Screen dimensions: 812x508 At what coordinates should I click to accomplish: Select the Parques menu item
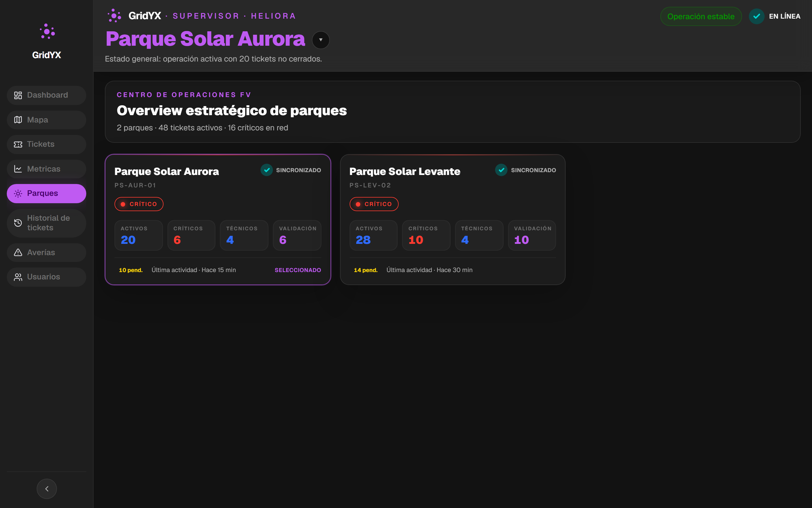click(x=46, y=194)
